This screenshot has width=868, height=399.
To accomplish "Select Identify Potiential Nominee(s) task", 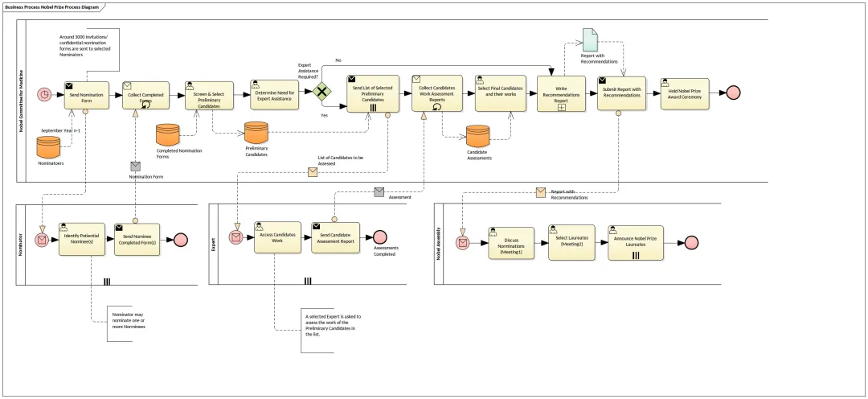I will pos(82,238).
